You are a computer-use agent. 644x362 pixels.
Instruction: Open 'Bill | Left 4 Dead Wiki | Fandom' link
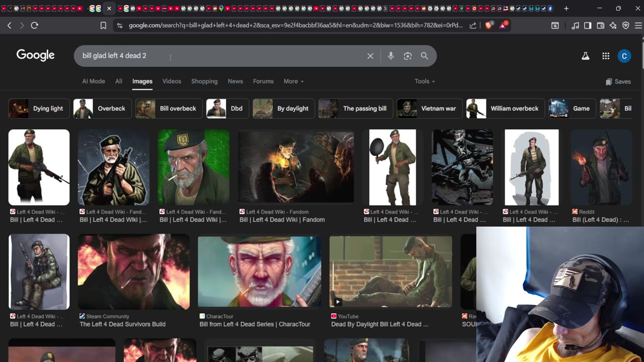(282, 220)
